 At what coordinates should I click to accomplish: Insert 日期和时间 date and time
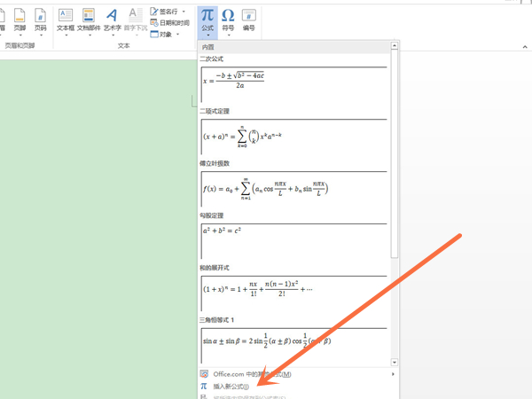click(x=169, y=23)
